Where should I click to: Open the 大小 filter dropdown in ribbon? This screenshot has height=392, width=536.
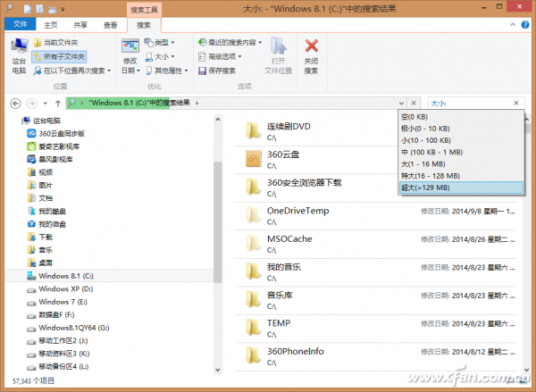click(160, 56)
